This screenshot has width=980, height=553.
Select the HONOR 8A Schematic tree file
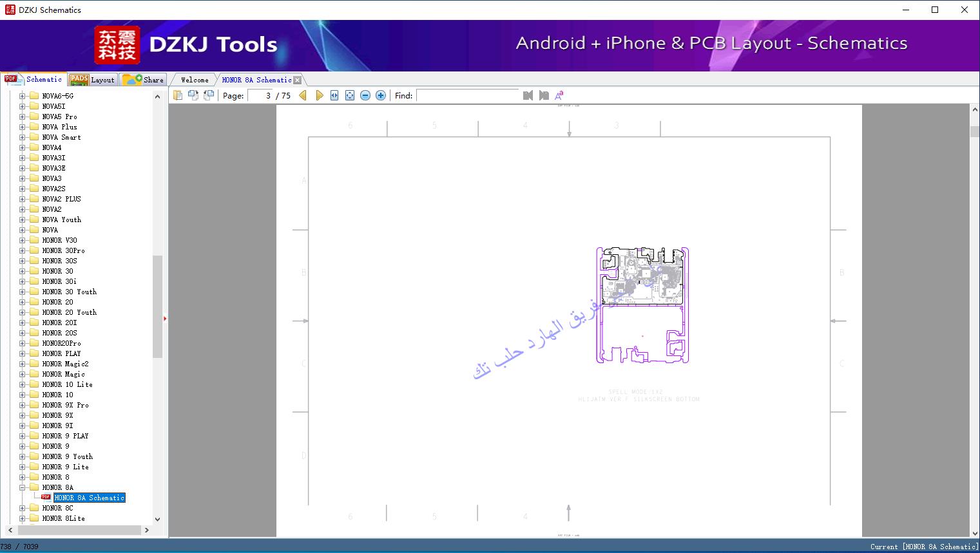[x=90, y=498]
